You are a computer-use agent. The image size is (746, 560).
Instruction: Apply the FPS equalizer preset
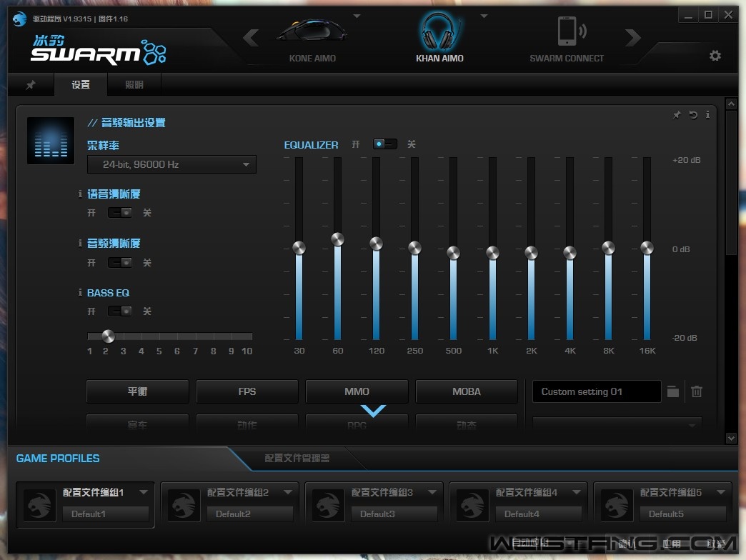pyautogui.click(x=247, y=391)
